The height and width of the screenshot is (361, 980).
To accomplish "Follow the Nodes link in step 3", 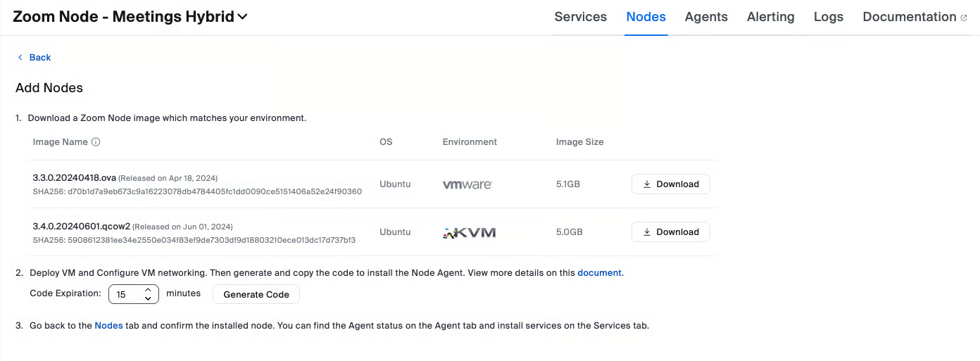I will click(x=108, y=326).
